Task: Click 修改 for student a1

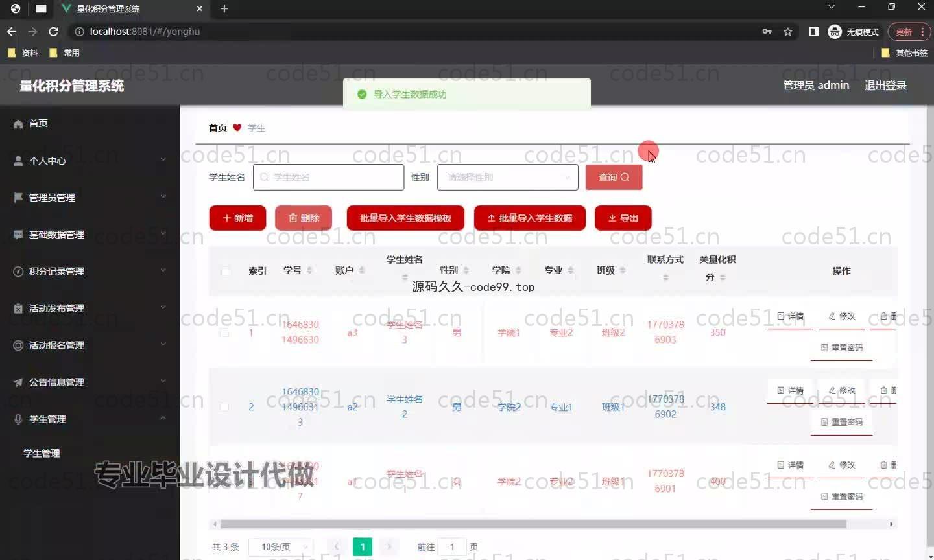Action: (x=841, y=465)
